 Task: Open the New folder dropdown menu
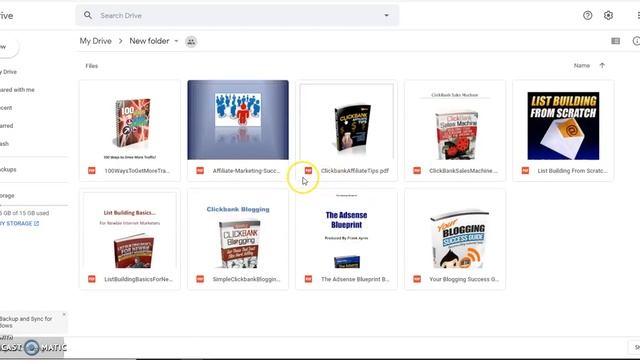(x=176, y=41)
